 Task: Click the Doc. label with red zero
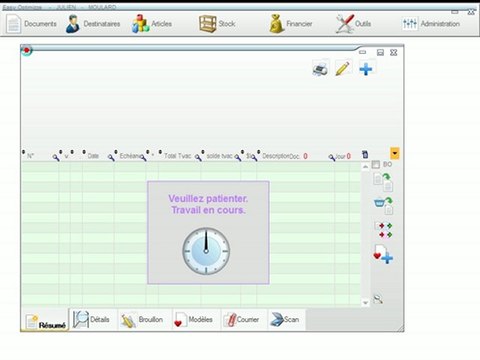click(298, 156)
